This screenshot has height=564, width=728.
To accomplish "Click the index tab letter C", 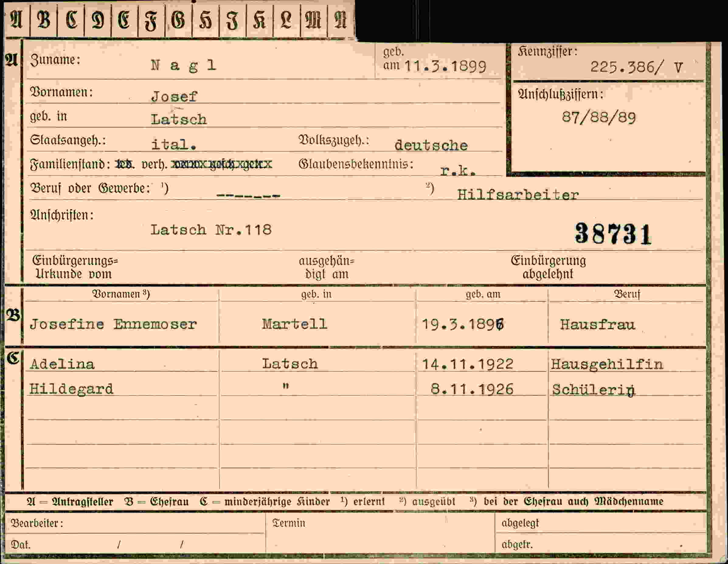I will point(71,20).
